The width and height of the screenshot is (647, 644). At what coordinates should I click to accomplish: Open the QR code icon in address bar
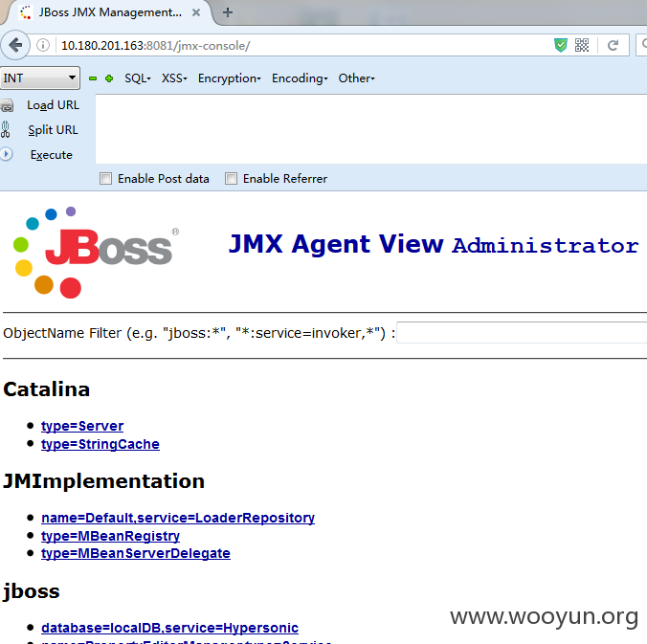582,45
